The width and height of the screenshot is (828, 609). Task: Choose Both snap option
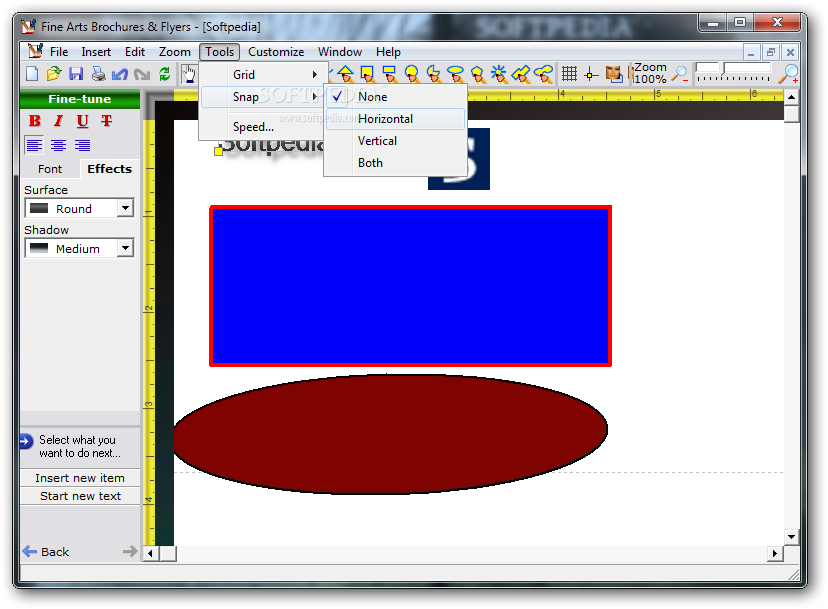click(396, 163)
